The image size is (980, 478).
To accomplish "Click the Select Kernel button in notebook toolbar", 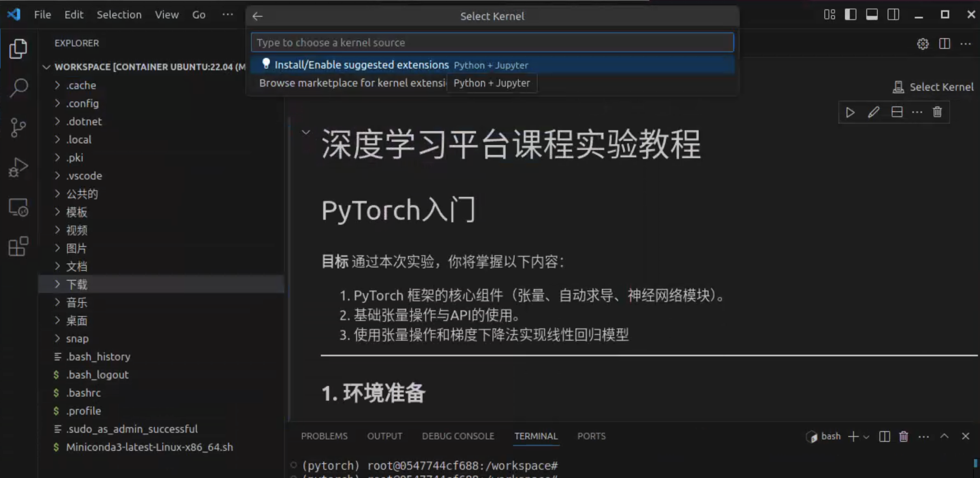I will (933, 87).
